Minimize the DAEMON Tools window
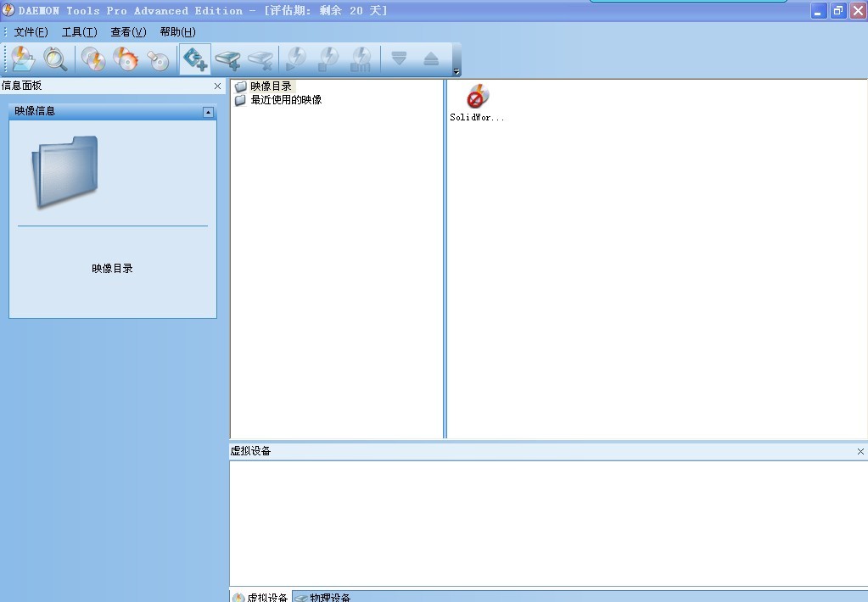 click(x=819, y=10)
